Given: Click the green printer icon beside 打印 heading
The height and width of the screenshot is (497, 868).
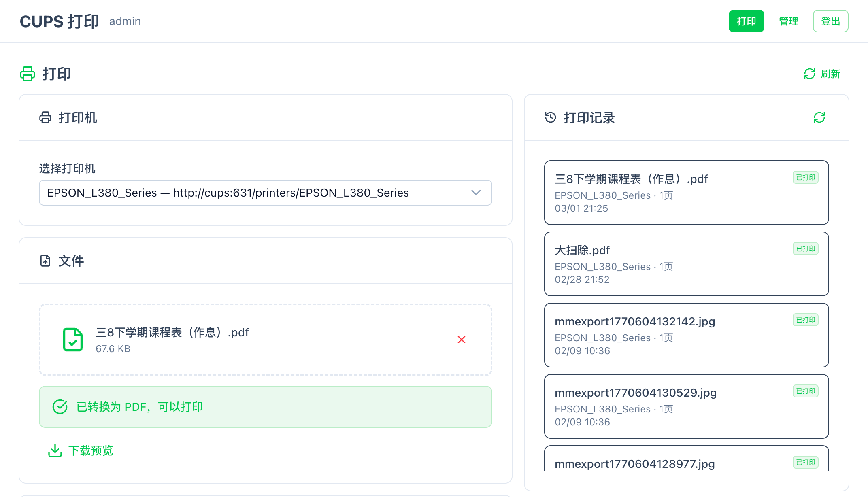Looking at the screenshot, I should pos(28,74).
